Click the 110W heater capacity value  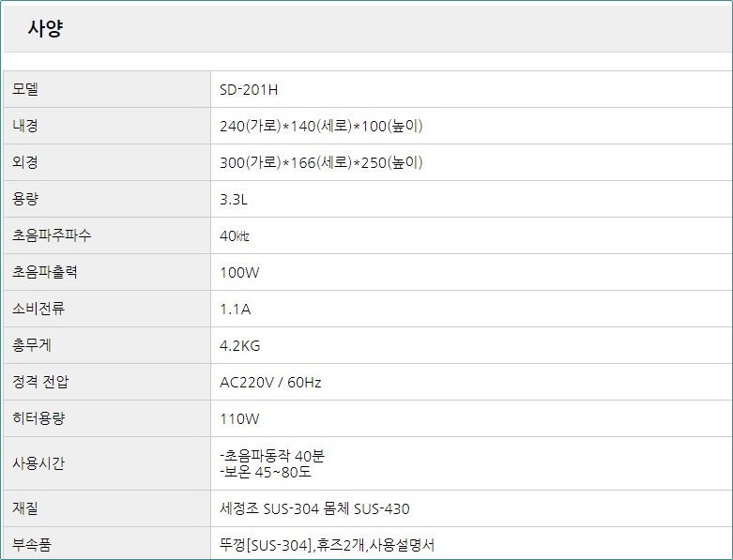[239, 419]
